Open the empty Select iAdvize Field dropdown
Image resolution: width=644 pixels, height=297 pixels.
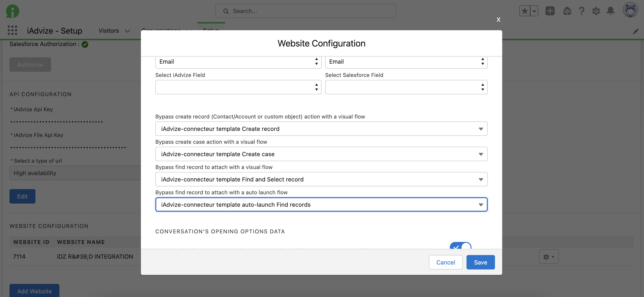tap(238, 87)
